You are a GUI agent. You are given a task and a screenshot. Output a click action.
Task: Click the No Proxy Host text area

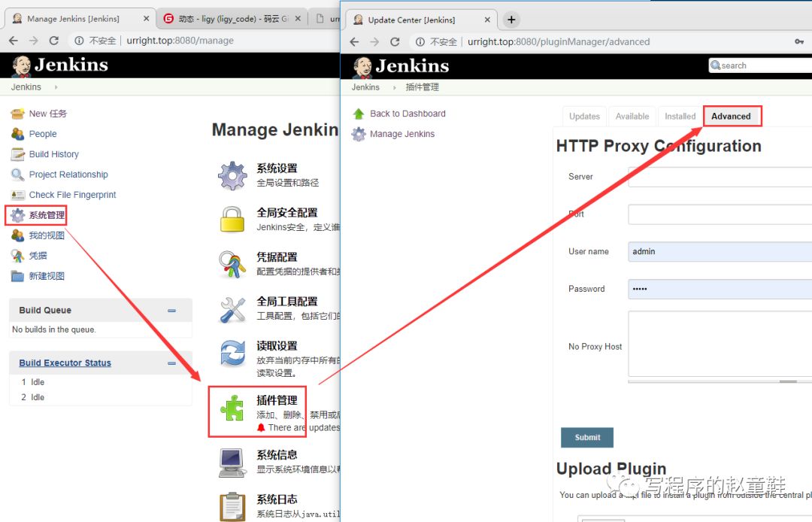click(x=720, y=344)
